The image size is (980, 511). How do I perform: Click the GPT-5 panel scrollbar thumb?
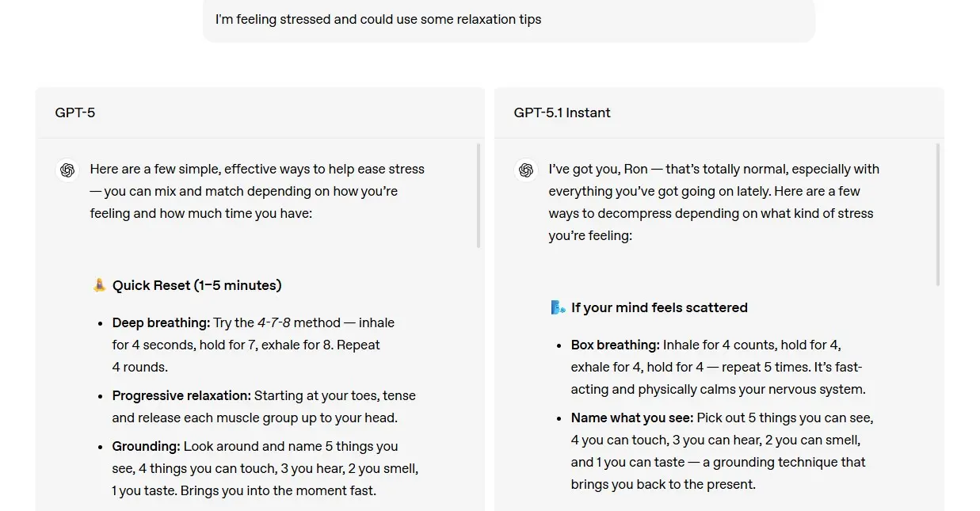point(479,196)
